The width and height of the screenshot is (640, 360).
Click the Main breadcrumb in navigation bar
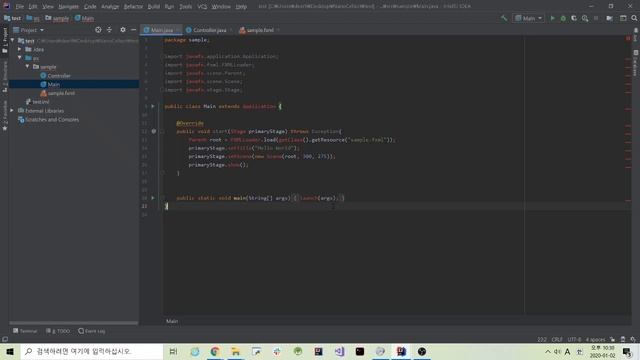coord(84,18)
